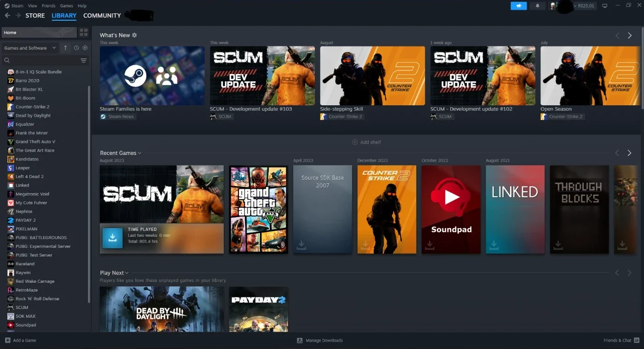Click download icon on Source SDK Base 2007
644x349 pixels.
[x=301, y=245]
